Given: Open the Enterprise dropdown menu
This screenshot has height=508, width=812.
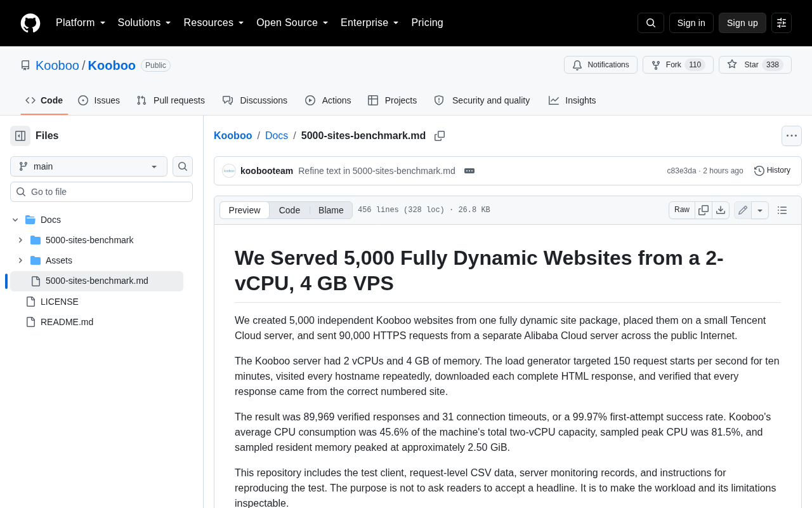Looking at the screenshot, I should (x=370, y=23).
